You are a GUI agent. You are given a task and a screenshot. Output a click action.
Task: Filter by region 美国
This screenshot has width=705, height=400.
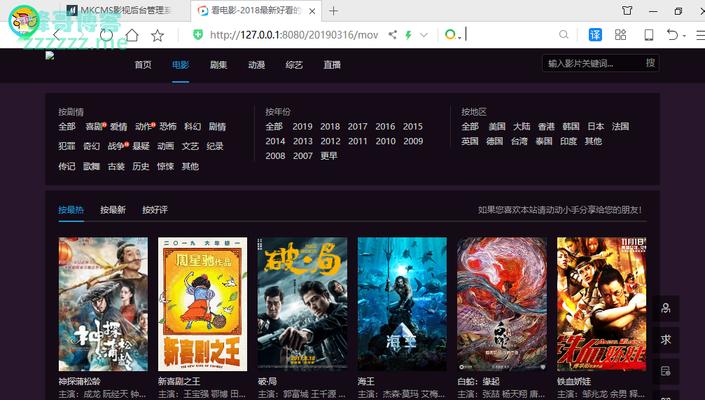pyautogui.click(x=497, y=127)
